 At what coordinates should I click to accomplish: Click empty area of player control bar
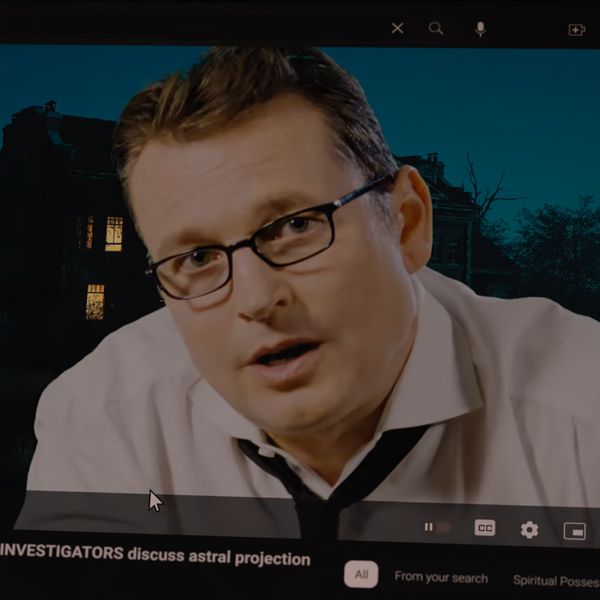230,515
